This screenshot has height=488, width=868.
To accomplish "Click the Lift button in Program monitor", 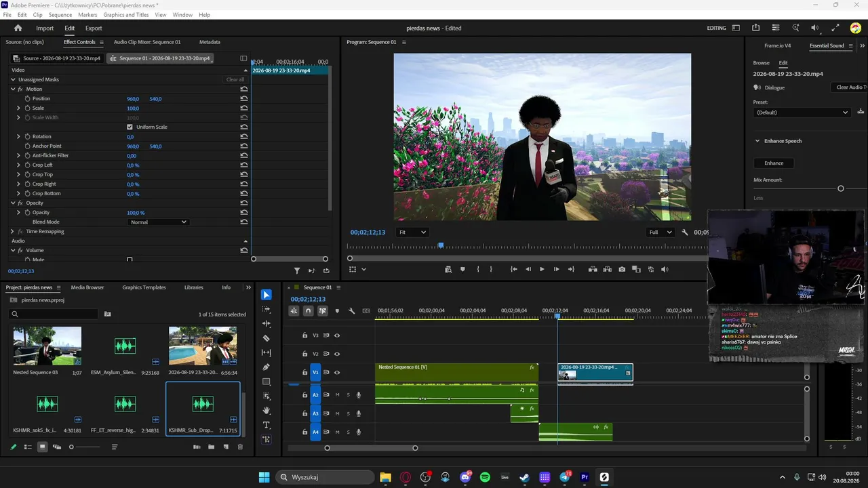I will pos(593,269).
